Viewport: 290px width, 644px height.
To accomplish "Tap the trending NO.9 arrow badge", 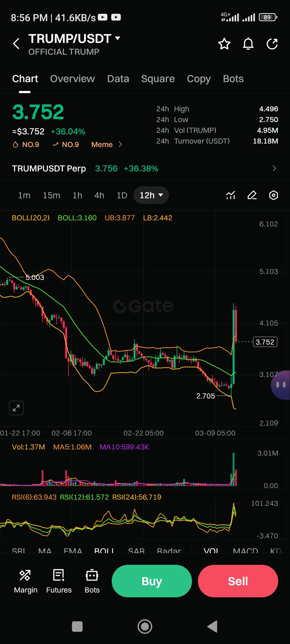I will [x=66, y=145].
